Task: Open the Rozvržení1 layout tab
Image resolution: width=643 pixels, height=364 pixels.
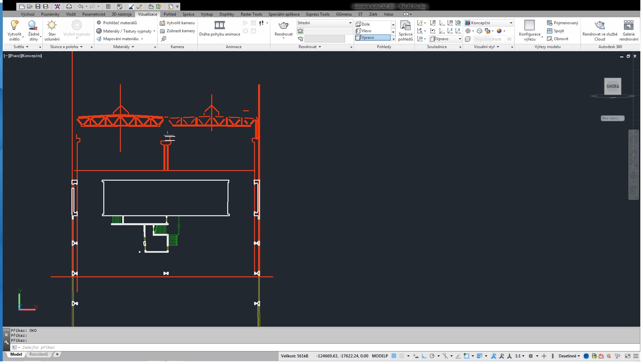Action: [x=39, y=354]
